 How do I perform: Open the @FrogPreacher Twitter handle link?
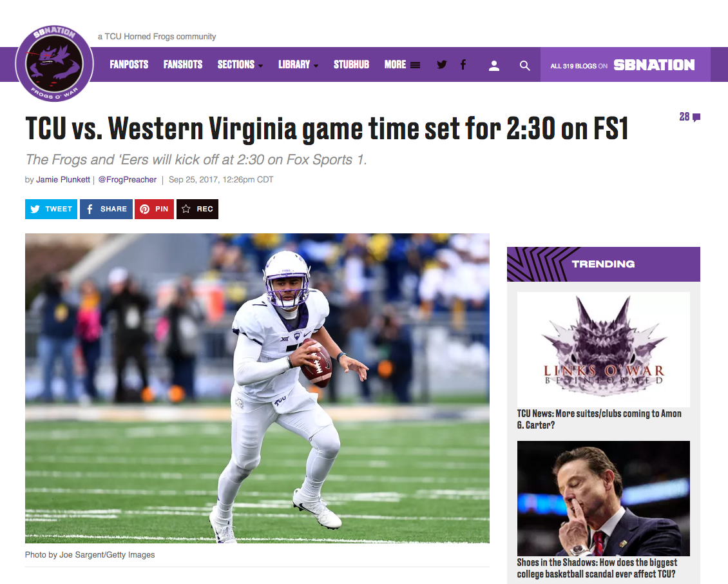click(127, 180)
